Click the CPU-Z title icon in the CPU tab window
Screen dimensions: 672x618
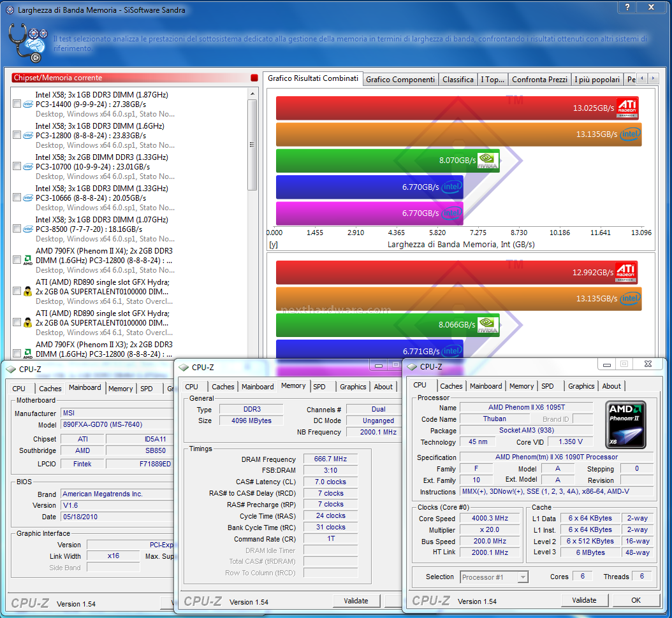point(412,366)
